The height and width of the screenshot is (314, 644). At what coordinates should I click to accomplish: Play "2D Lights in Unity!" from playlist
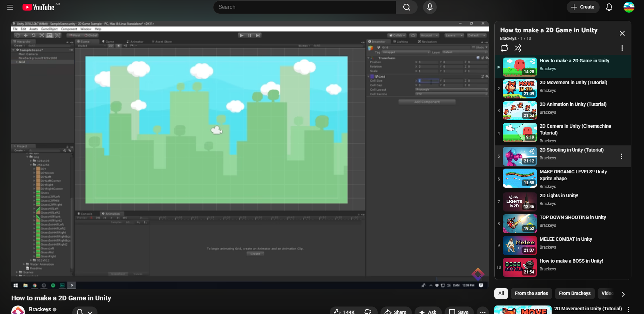pos(558,196)
